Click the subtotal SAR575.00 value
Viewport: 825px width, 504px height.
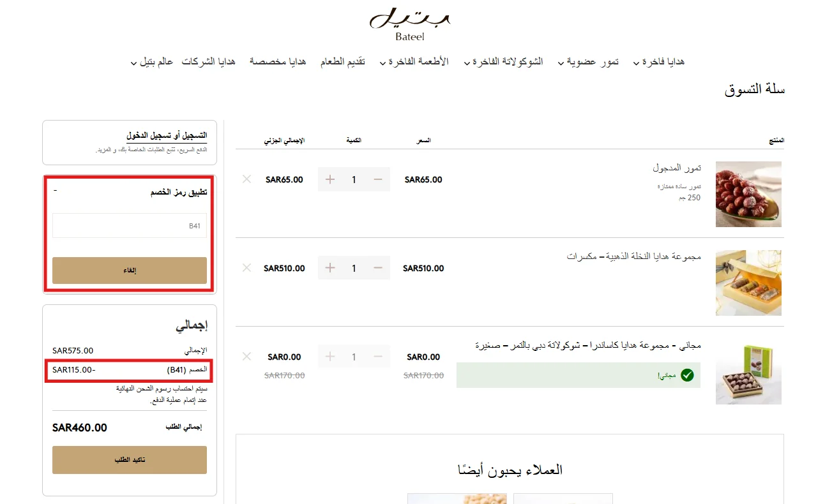(73, 351)
